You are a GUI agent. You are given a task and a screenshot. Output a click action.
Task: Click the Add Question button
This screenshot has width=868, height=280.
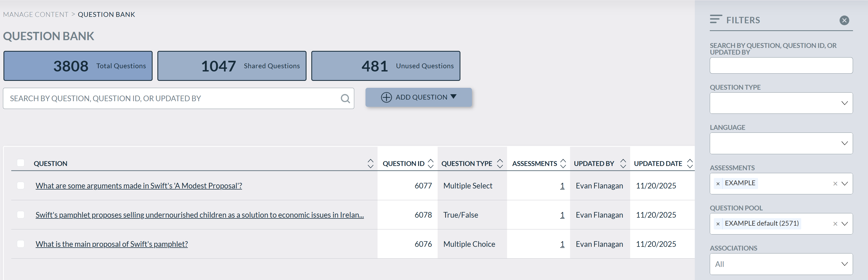tap(419, 97)
